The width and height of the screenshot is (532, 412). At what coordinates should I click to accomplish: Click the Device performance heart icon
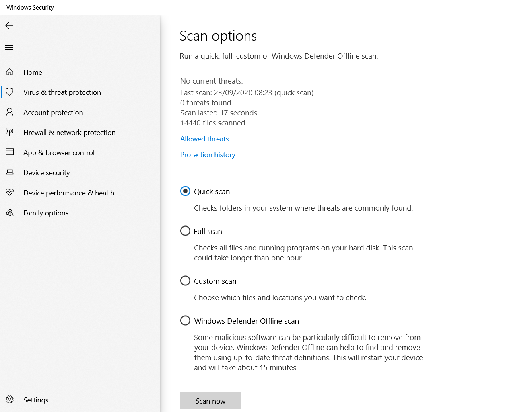coord(10,193)
